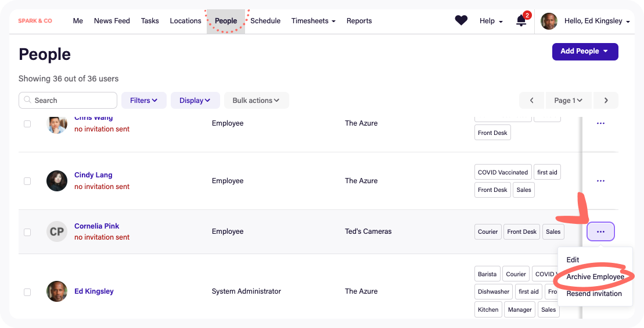Go to next page arrow
The image size is (644, 328).
click(x=606, y=101)
